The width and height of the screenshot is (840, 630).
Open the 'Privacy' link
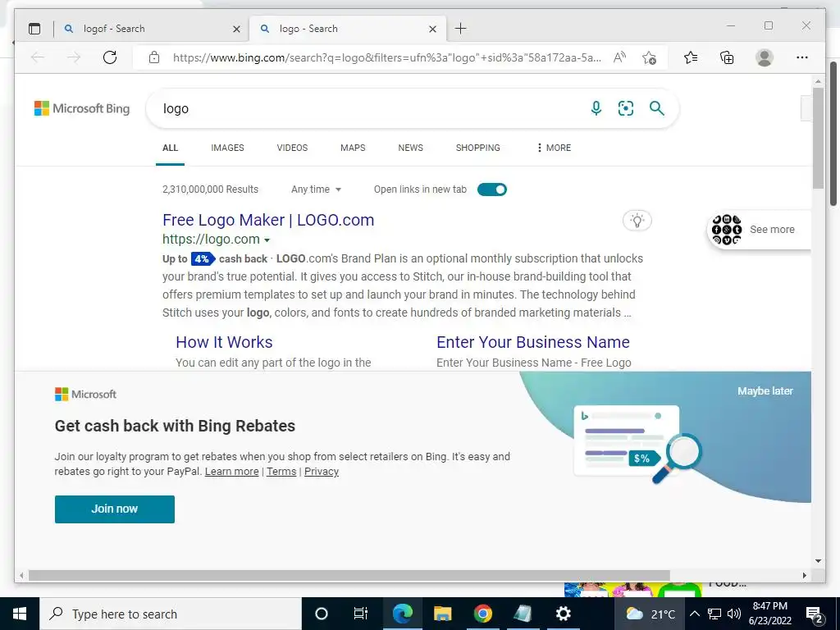coord(322,472)
